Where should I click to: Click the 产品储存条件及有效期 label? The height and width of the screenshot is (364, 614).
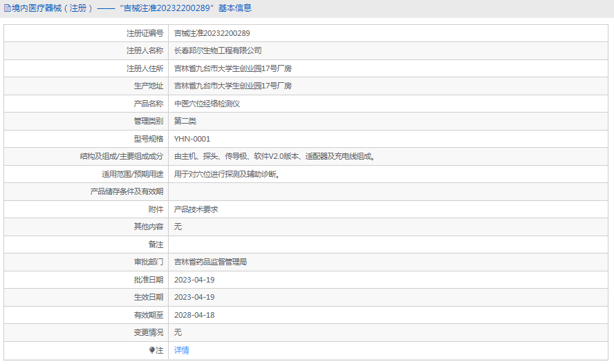[127, 191]
